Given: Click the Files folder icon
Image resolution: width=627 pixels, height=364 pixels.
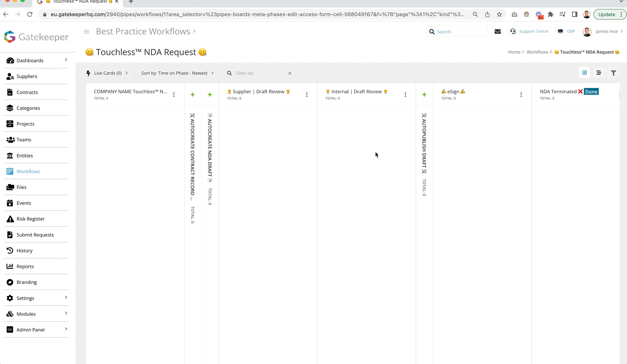Looking at the screenshot, I should pyautogui.click(x=10, y=187).
